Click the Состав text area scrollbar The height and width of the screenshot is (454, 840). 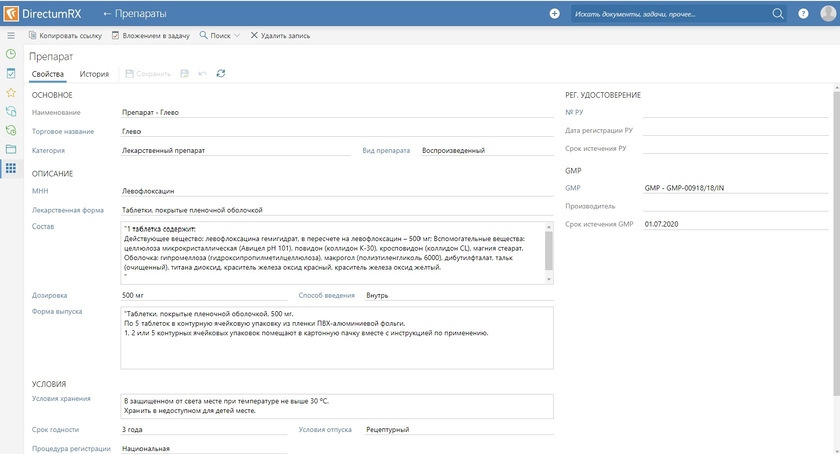[548, 248]
